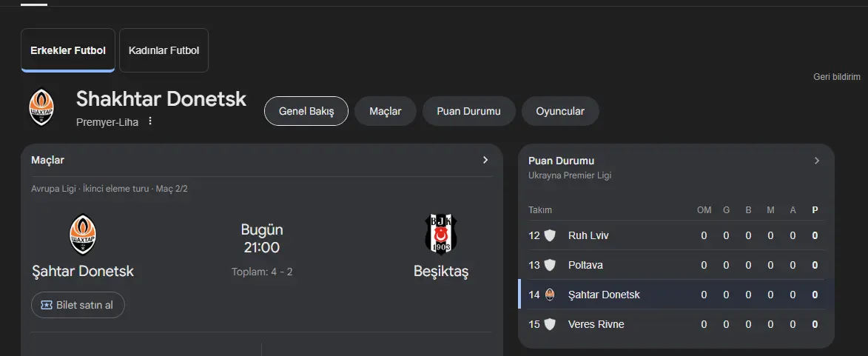
Task: Click the ticket icon in Bilet satın al
Action: (47, 305)
